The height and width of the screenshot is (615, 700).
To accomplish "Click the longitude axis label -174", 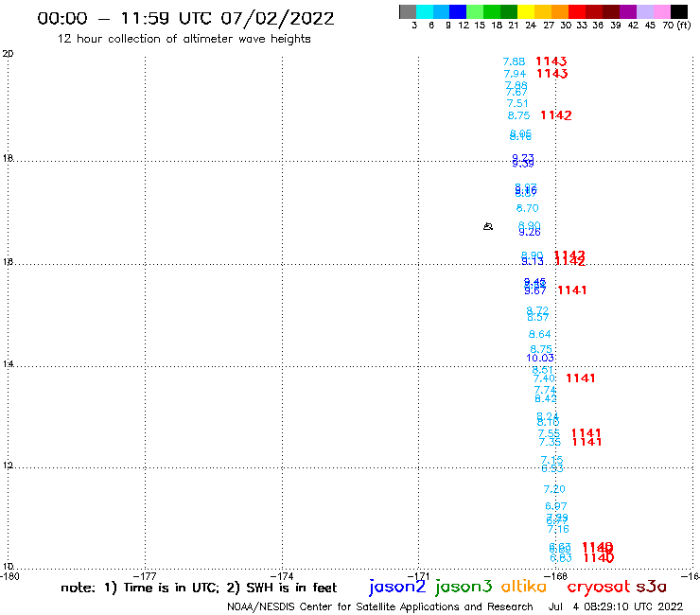I will click(282, 576).
